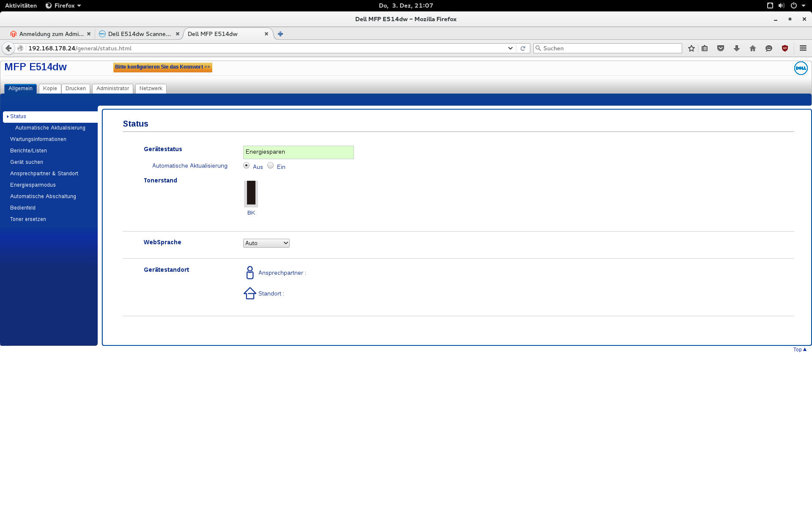This screenshot has width=812, height=508.
Task: Open the downloads arrow icon
Action: tap(737, 48)
